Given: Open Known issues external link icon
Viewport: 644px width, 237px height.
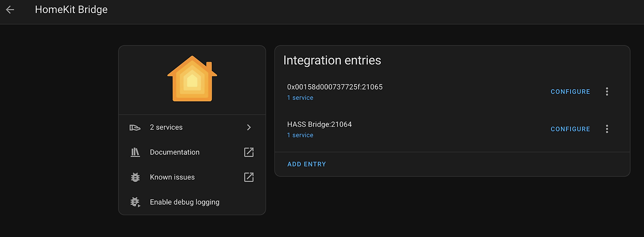Looking at the screenshot, I should point(249,177).
